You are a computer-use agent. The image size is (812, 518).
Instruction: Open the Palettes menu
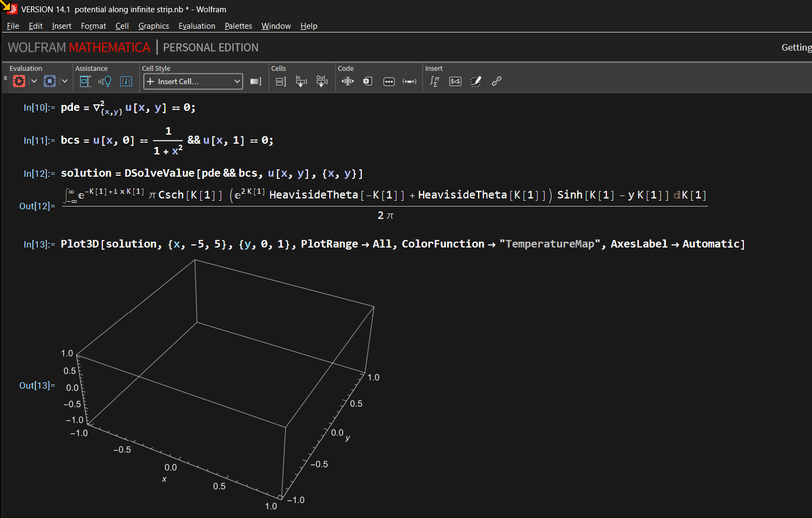[238, 26]
